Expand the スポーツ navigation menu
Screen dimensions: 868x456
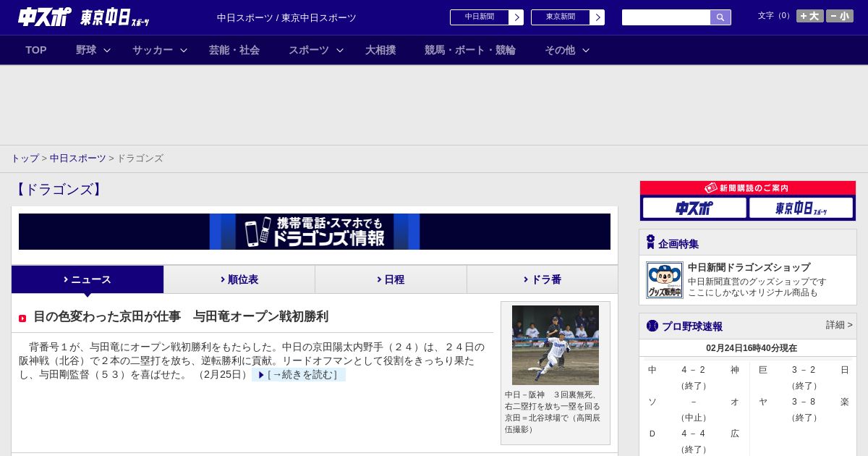(316, 50)
